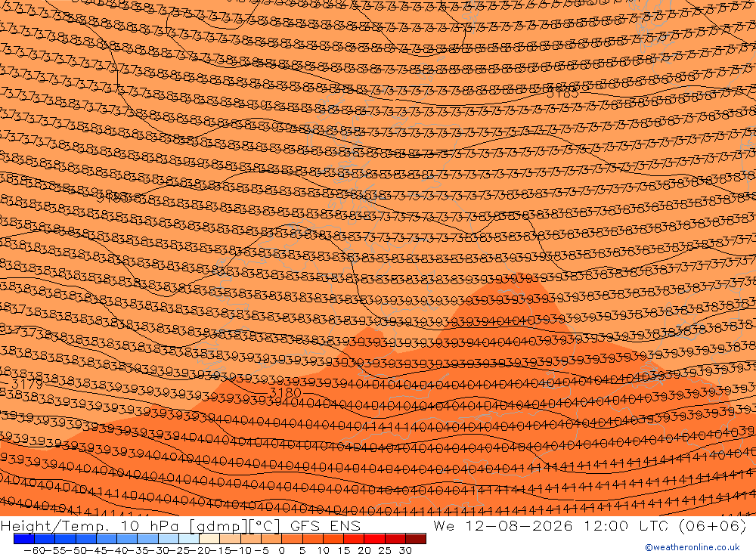Click the '3179' contour height label
This screenshot has width=756, height=554.
(27, 385)
